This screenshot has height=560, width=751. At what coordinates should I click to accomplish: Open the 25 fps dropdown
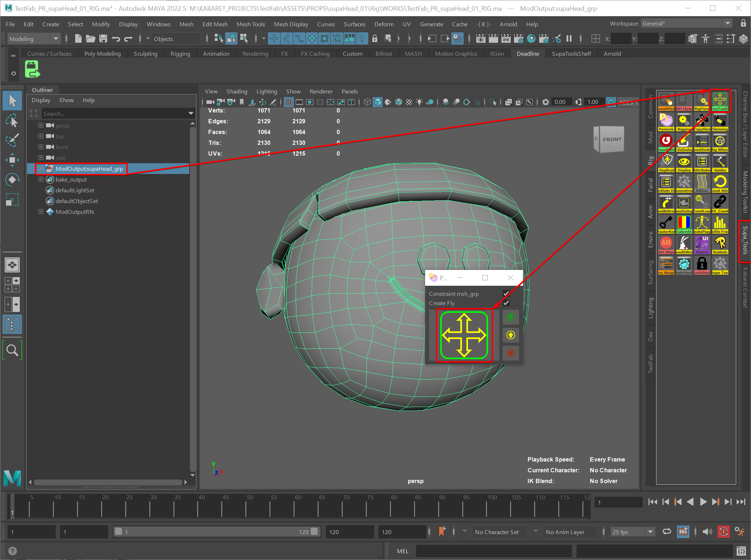[x=633, y=532]
